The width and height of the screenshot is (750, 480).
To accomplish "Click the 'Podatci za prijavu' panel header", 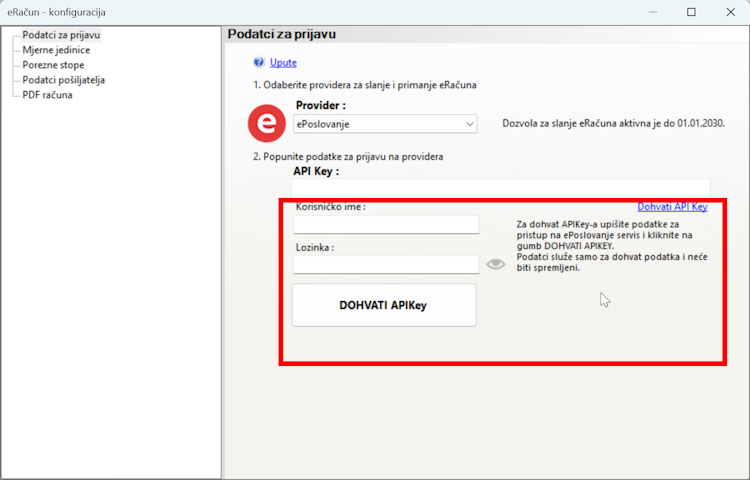I will tap(282, 34).
